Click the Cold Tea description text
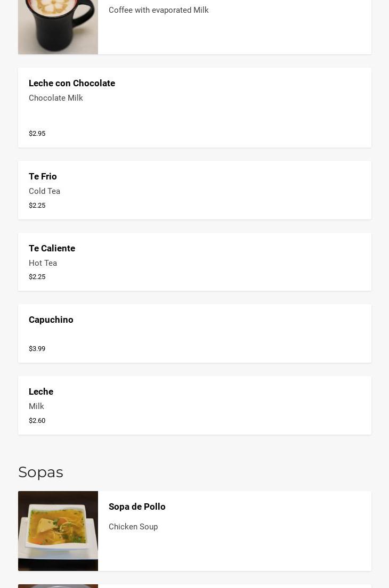 coord(44,191)
